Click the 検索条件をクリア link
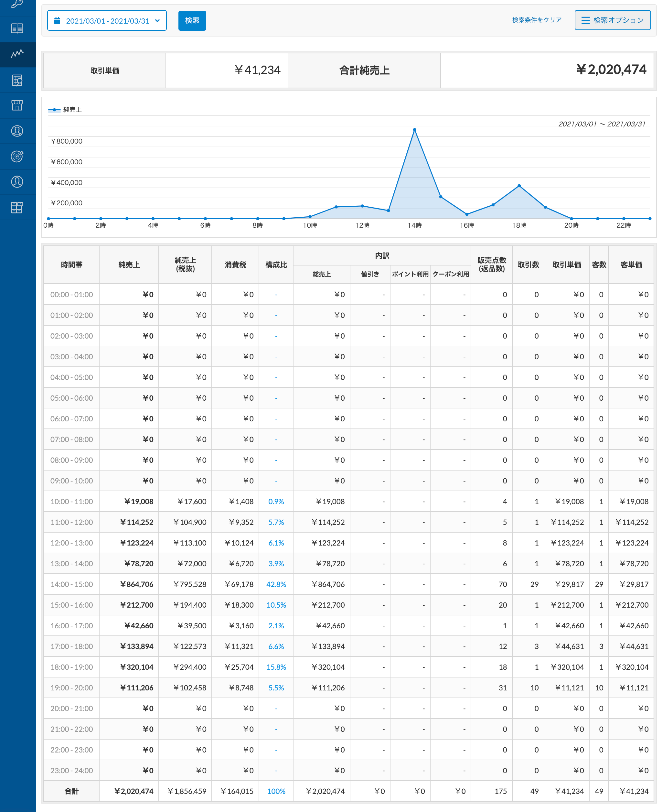662x812 pixels. click(537, 20)
